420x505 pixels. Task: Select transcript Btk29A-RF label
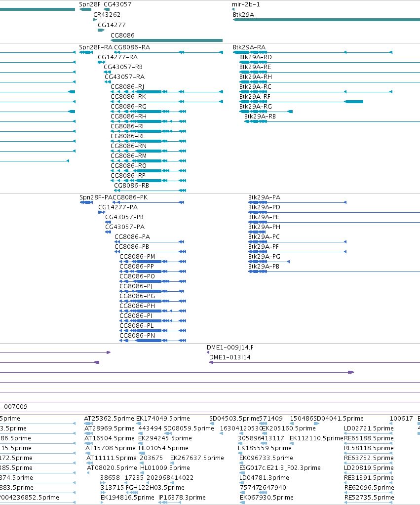click(x=255, y=97)
